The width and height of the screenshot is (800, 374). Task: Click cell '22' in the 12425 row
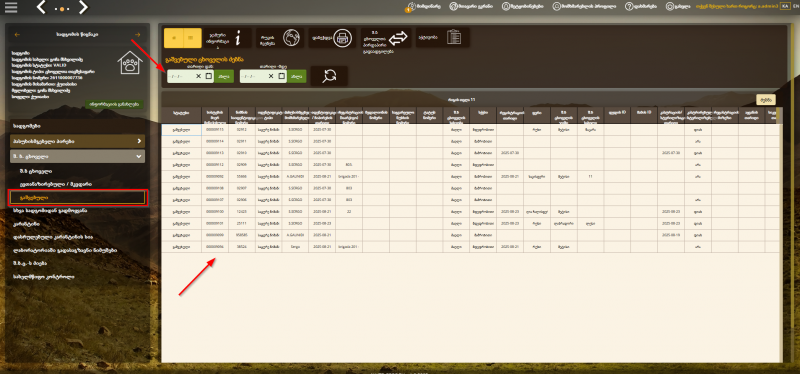(x=349, y=211)
